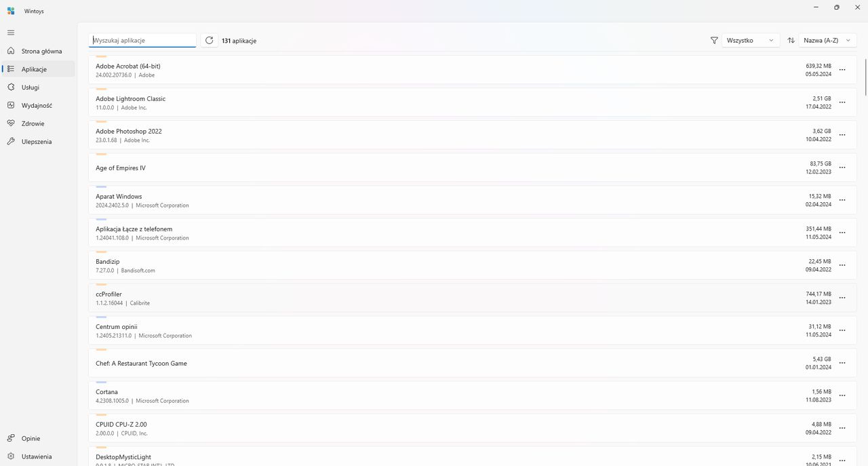
Task: Click the 83,75 GB size value
Action: tap(820, 163)
